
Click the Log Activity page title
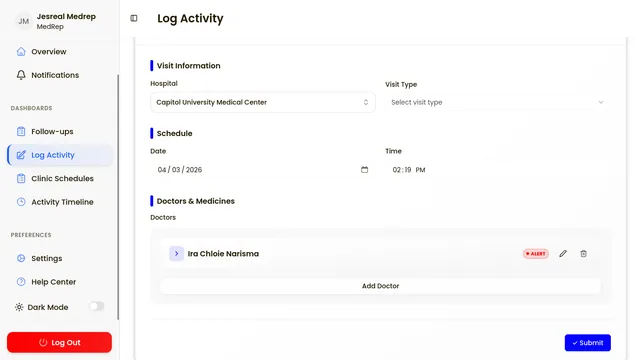tap(190, 18)
